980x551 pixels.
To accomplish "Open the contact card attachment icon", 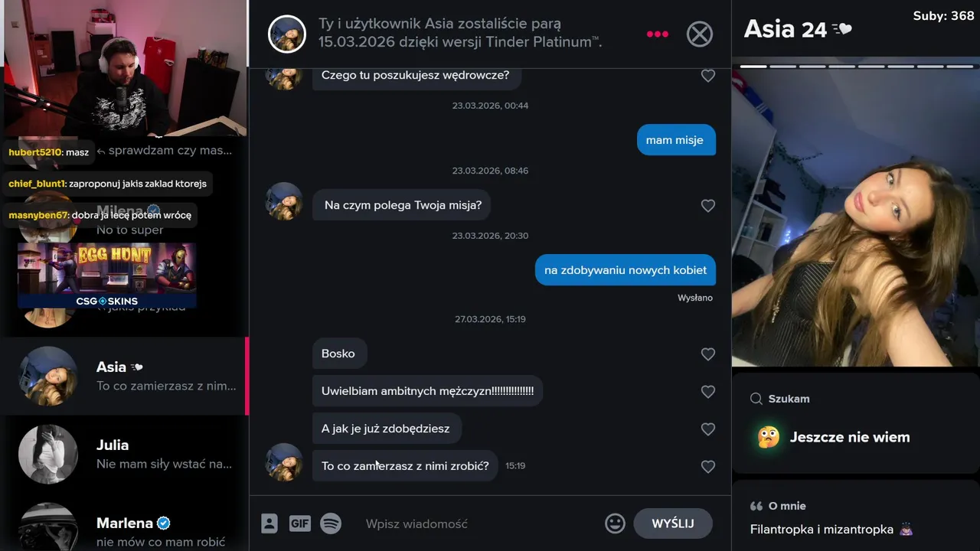I will coord(269,523).
